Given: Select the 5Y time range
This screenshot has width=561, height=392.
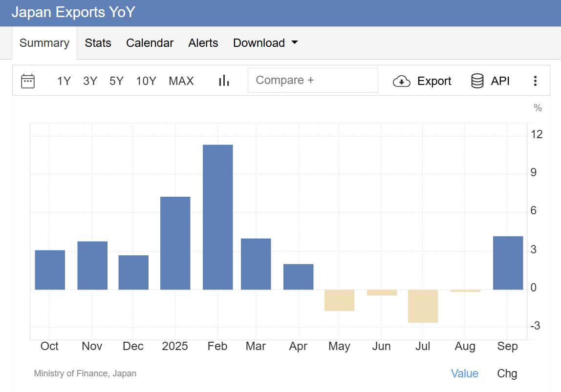Looking at the screenshot, I should (116, 81).
